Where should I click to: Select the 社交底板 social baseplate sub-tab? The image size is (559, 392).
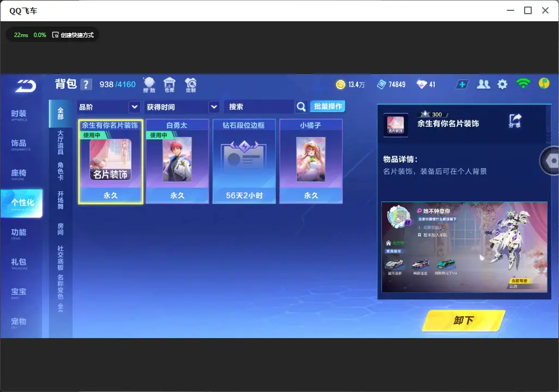(x=60, y=258)
